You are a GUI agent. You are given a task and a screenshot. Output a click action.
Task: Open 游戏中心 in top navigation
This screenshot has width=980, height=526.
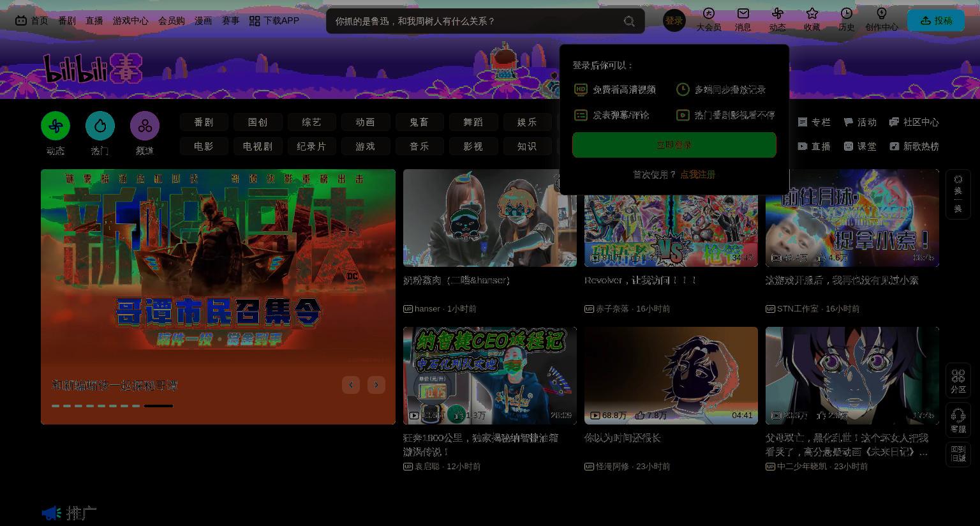131,20
